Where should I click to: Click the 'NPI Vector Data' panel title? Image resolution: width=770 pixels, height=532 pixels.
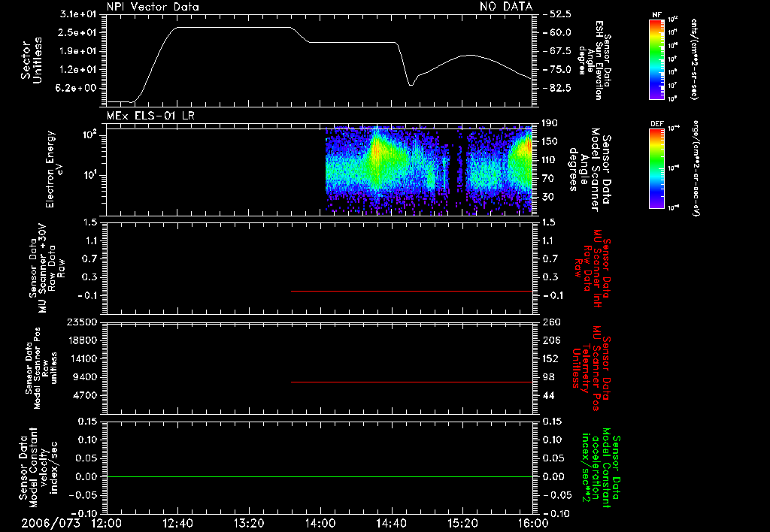pyautogui.click(x=153, y=7)
